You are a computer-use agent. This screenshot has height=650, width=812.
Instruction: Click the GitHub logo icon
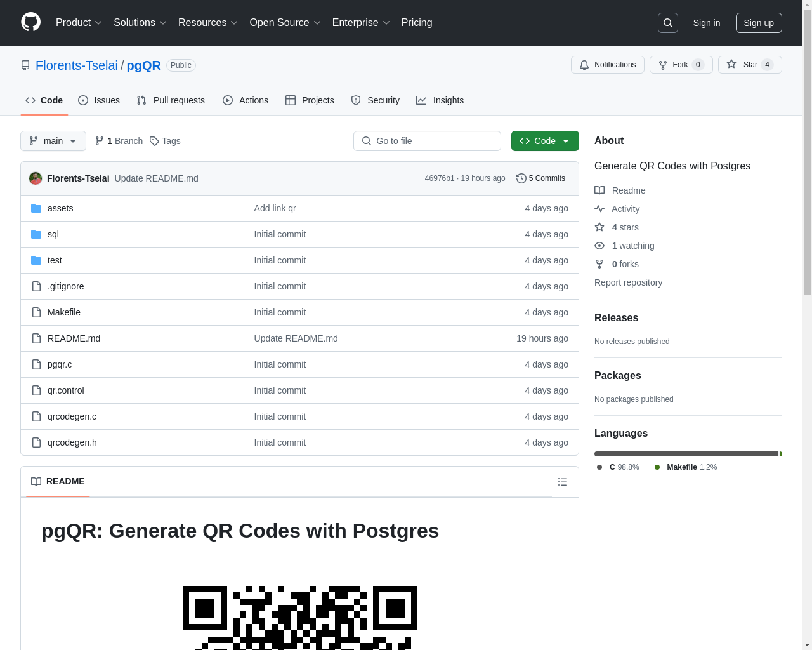(31, 22)
